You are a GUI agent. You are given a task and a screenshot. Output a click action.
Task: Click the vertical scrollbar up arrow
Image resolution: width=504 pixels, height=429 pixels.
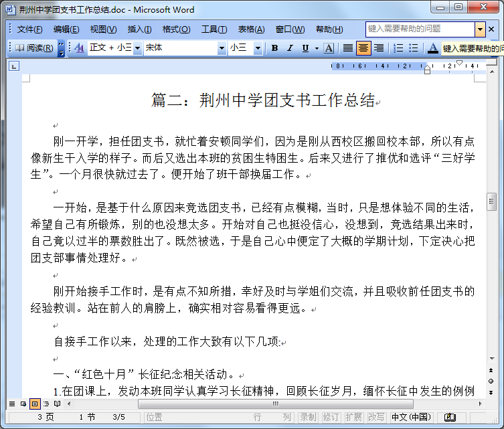pyautogui.click(x=492, y=72)
